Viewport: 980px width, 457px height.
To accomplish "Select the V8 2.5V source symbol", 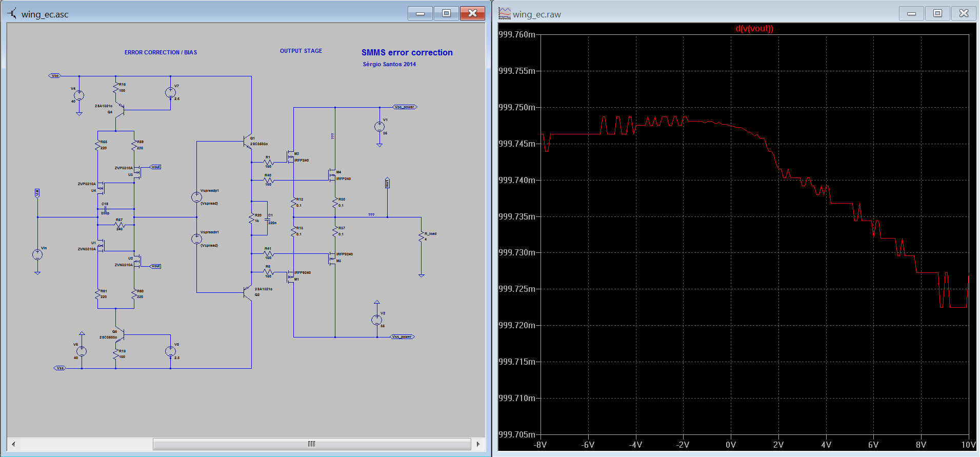I will pos(170,351).
